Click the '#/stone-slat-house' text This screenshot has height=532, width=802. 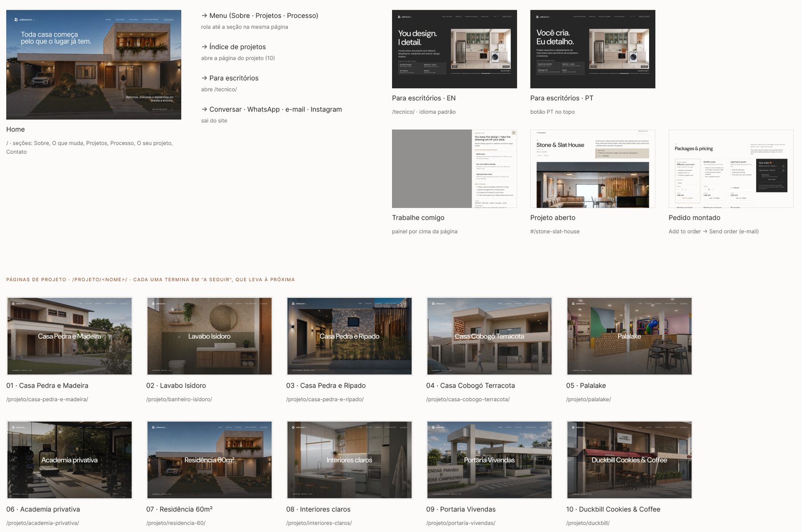[555, 232]
